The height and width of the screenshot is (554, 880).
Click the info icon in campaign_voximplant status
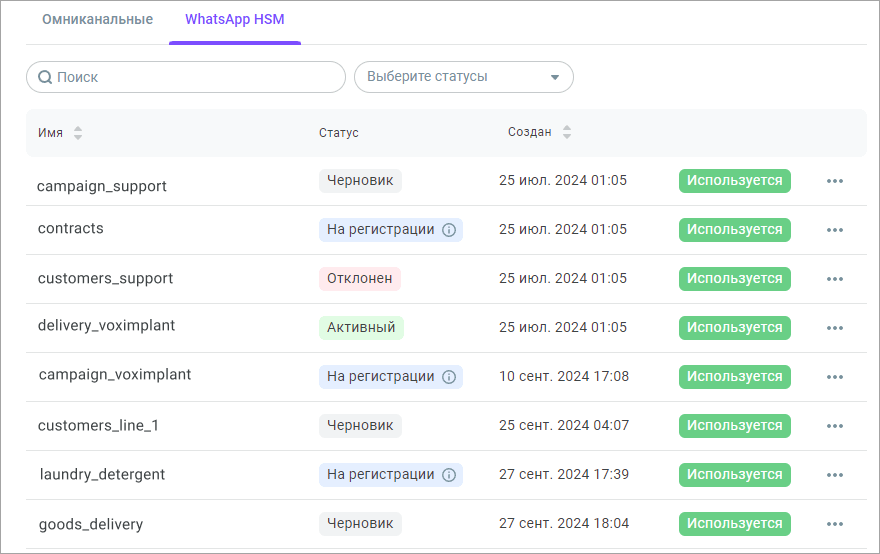click(449, 377)
